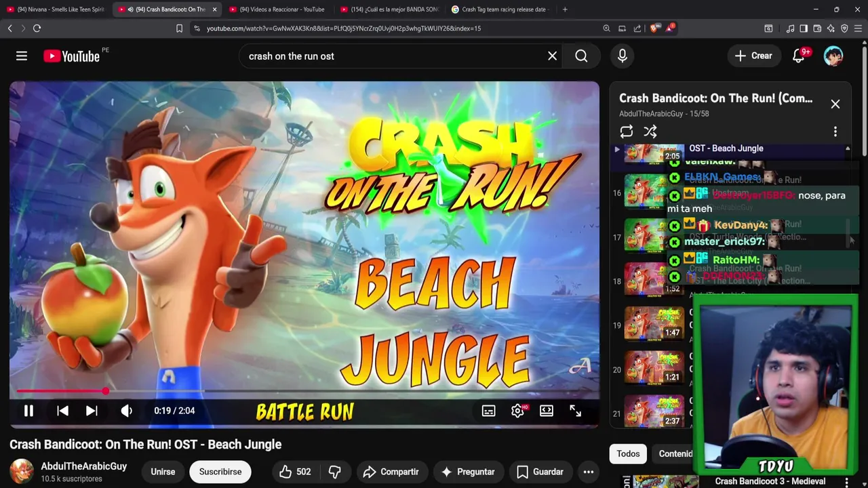868x488 pixels.
Task: Clear the search box text
Action: [x=552, y=56]
